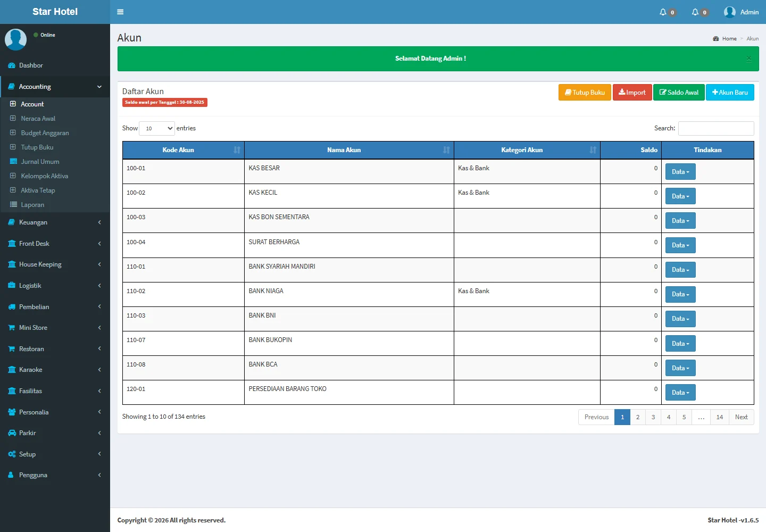Open the Show entries count dropdown
766x532 pixels.
pos(156,128)
